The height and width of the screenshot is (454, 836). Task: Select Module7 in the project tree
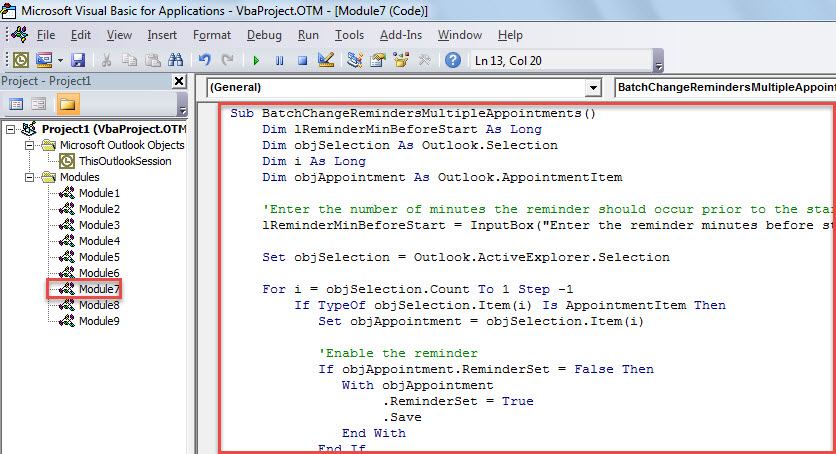pos(99,289)
